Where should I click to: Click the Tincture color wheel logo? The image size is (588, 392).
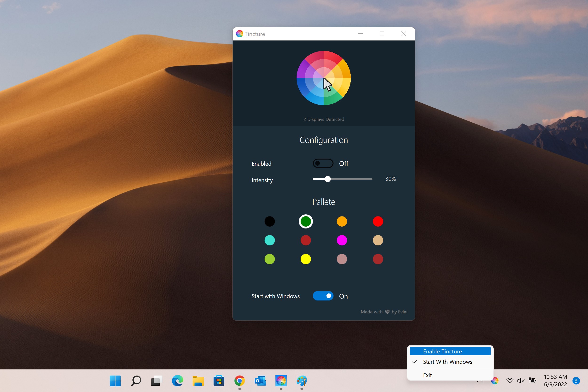click(324, 78)
